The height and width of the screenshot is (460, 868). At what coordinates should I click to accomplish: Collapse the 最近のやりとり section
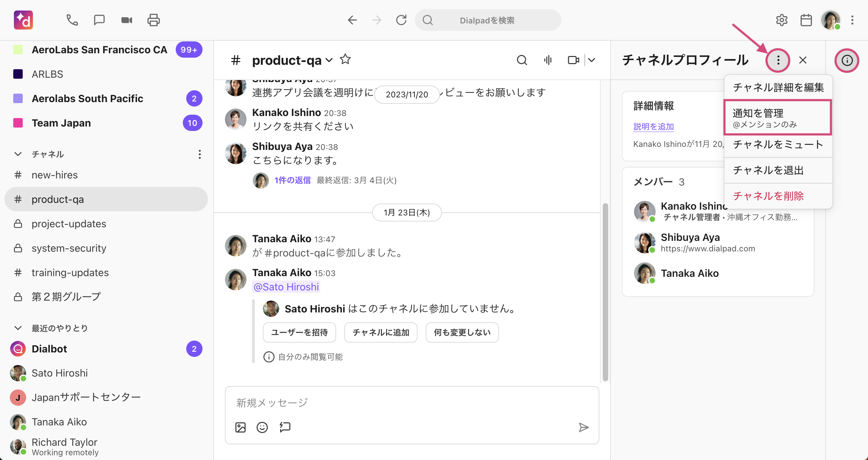coord(18,328)
